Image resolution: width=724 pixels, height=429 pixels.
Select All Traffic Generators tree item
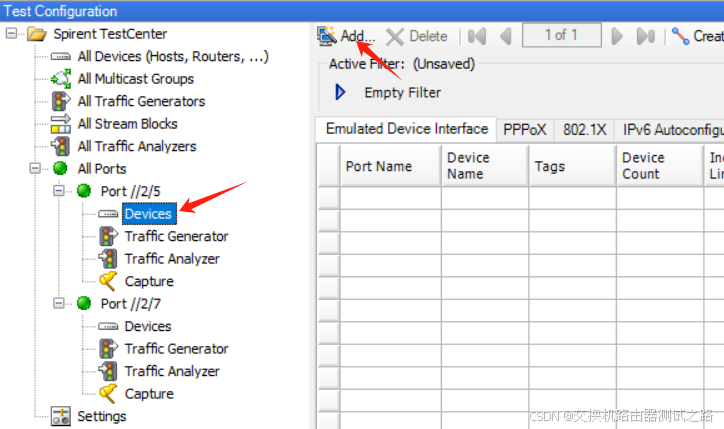[x=141, y=101]
